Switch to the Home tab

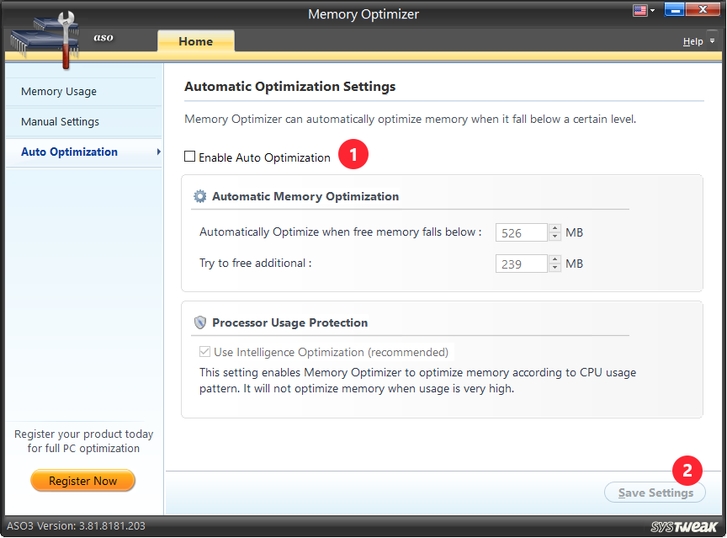[x=196, y=41]
